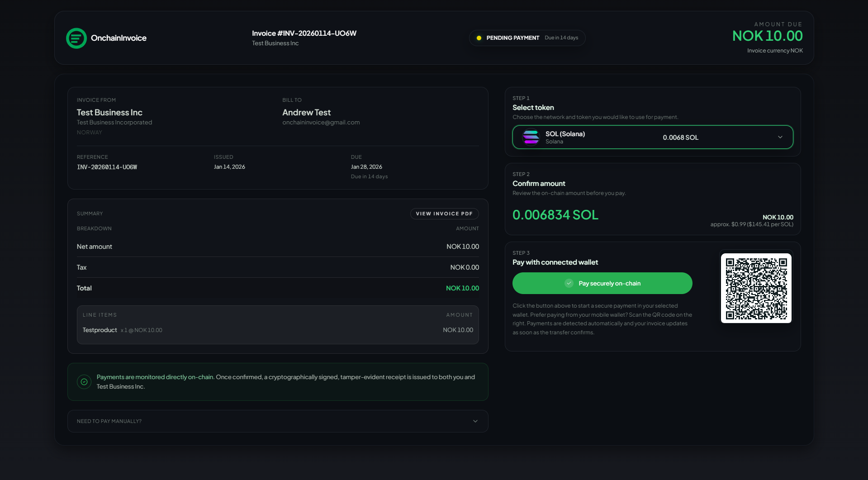Select the Step 2 Confirm amount panel
Viewport: 868px width, 480px height.
652,199
